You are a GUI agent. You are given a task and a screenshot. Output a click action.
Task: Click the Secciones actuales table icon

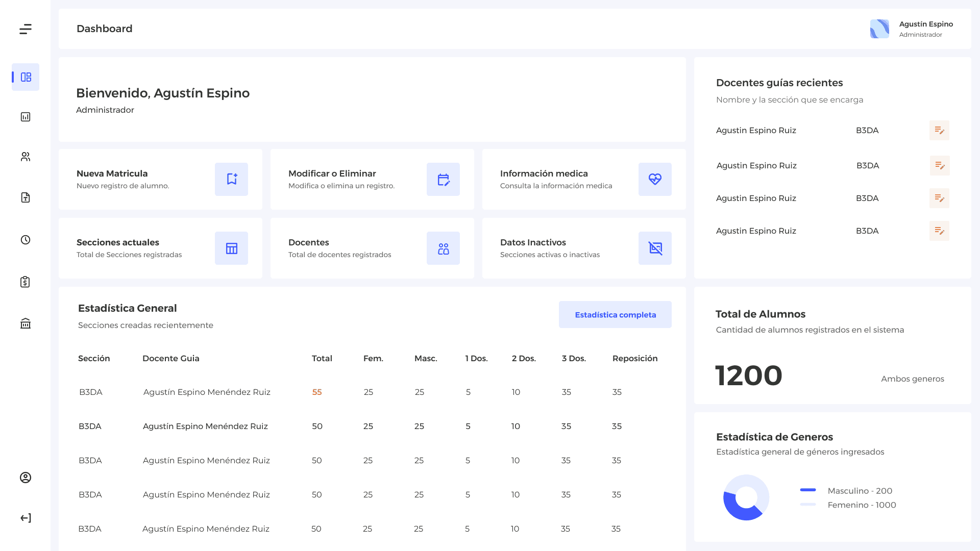click(x=231, y=248)
